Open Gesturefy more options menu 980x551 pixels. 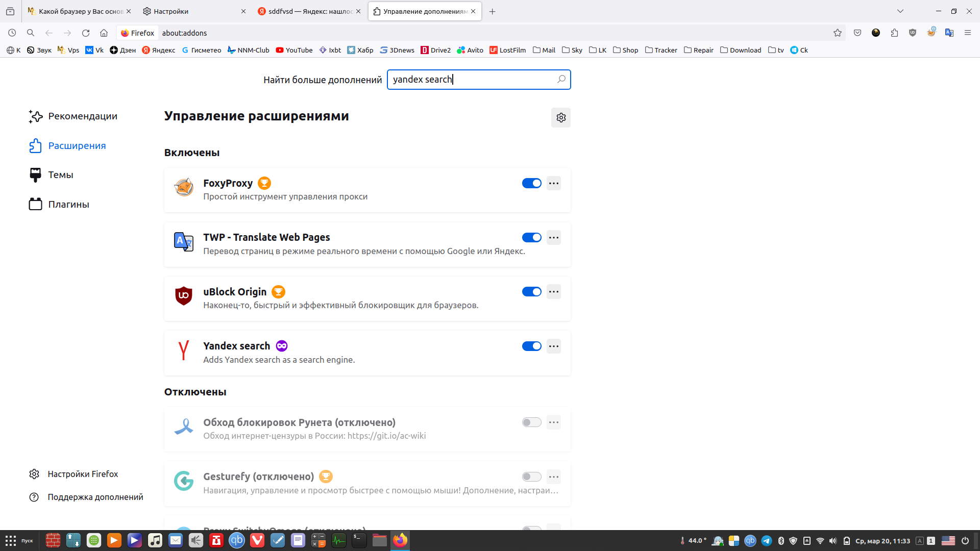[x=554, y=477]
